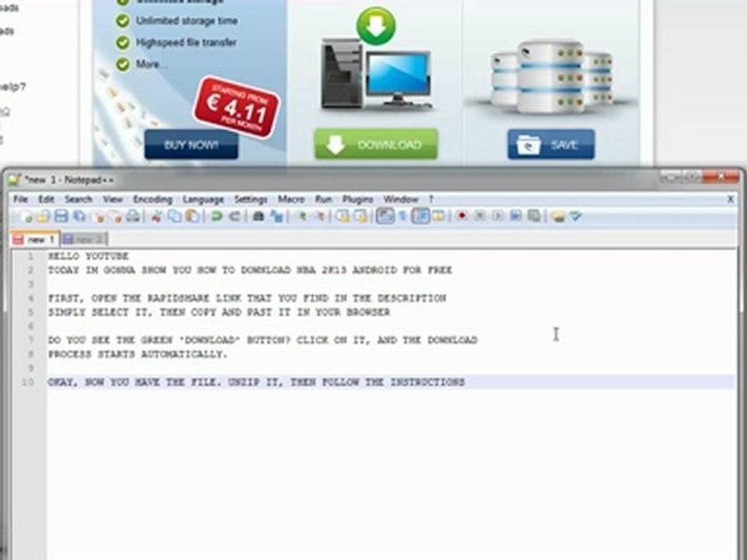This screenshot has height=560, width=747.
Task: Click line number 10 in the margin
Action: tap(28, 383)
